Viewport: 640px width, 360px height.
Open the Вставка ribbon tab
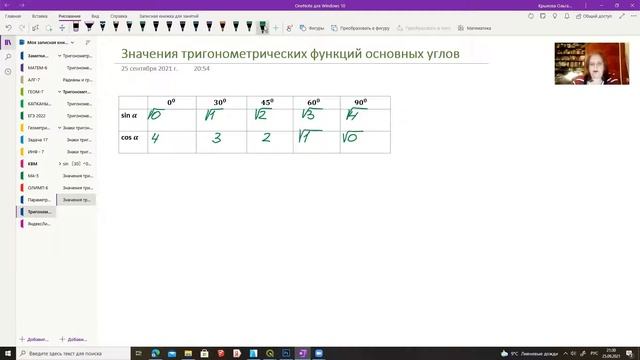(40, 16)
